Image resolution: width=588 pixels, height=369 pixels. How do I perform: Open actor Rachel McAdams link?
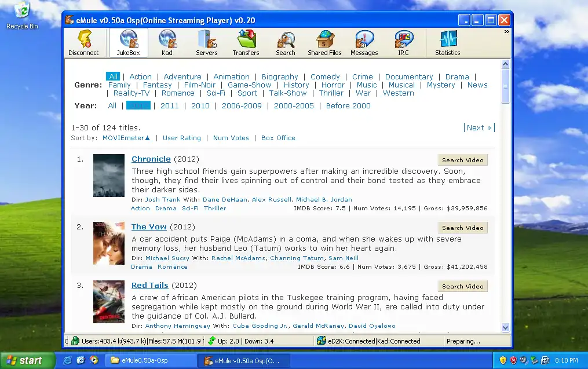click(x=239, y=258)
